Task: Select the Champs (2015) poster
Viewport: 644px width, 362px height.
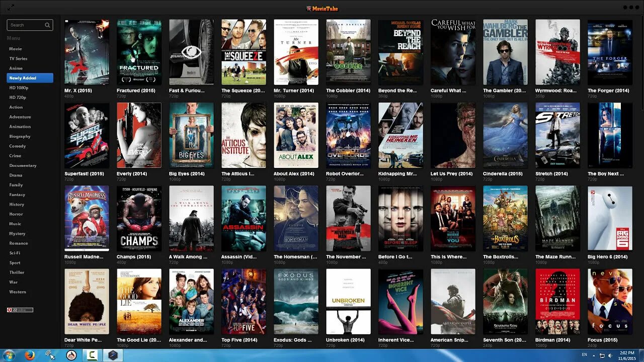Action: (x=139, y=218)
